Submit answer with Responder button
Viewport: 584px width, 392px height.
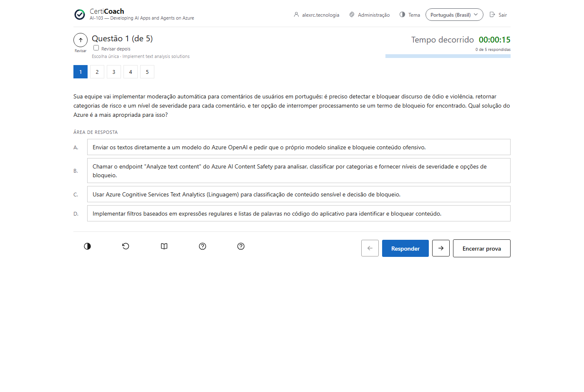click(405, 248)
